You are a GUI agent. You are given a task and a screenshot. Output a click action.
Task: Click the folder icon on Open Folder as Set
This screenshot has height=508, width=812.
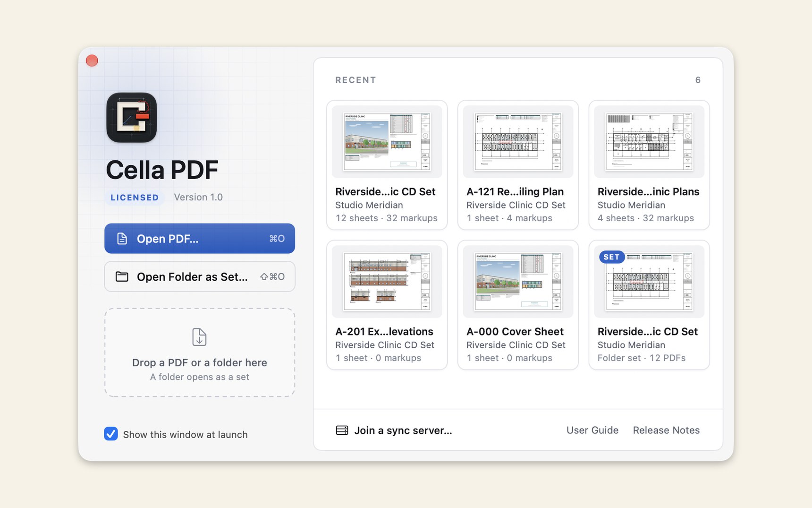click(122, 276)
